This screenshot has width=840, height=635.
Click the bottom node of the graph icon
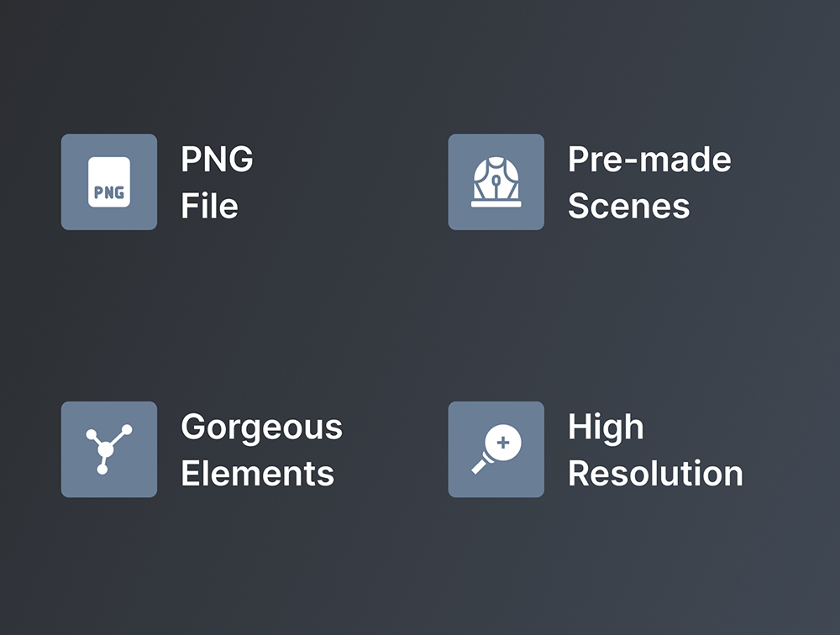click(x=102, y=470)
